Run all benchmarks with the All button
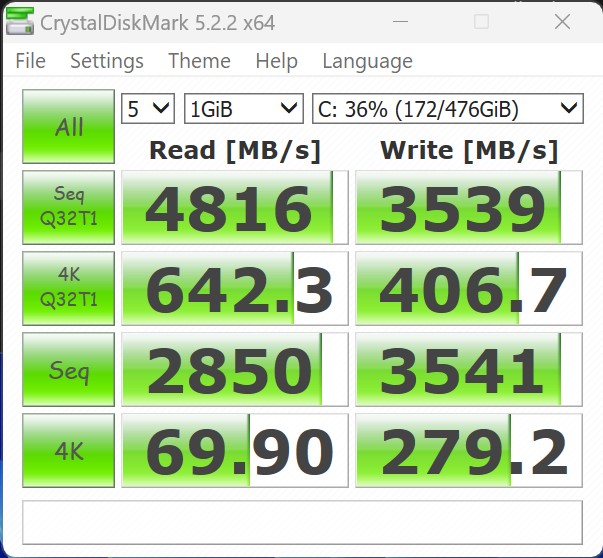The image size is (603, 558). pos(69,127)
